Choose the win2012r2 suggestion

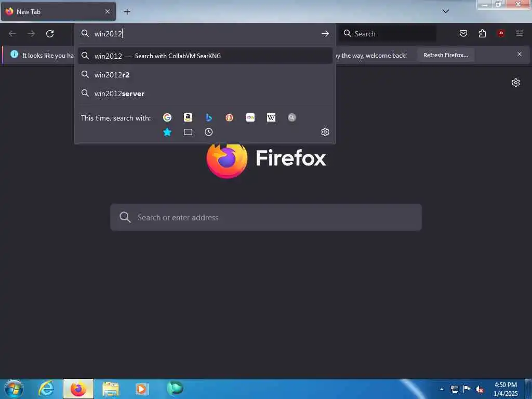click(x=205, y=75)
